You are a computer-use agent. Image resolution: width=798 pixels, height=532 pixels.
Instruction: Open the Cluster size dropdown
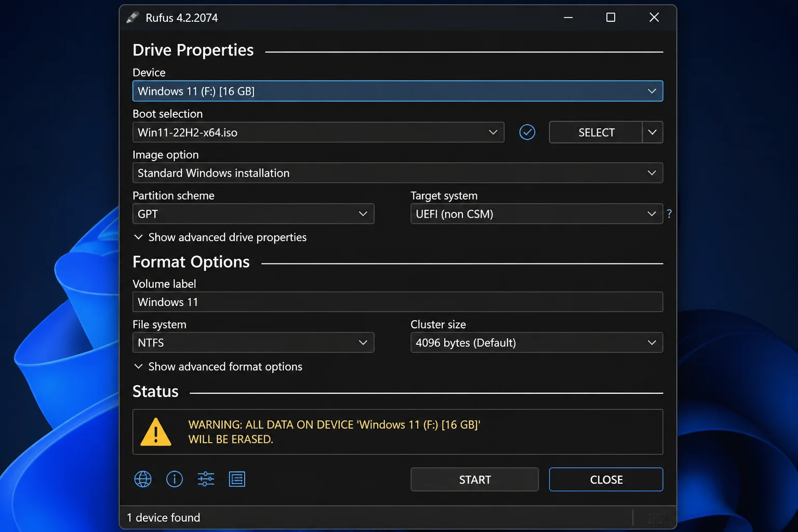(537, 342)
